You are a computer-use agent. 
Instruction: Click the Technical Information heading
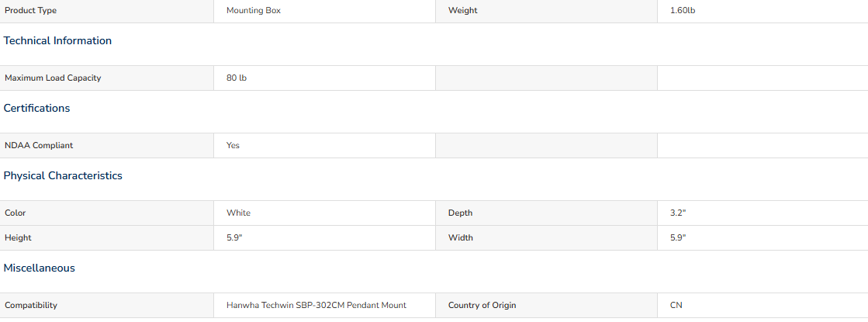57,41
